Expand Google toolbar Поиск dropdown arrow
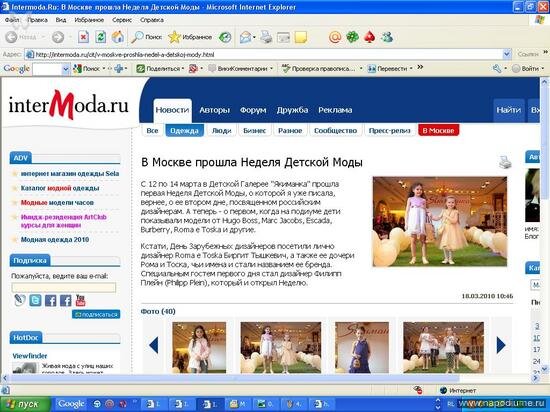Screen dimensions: 550x412 click(x=104, y=69)
